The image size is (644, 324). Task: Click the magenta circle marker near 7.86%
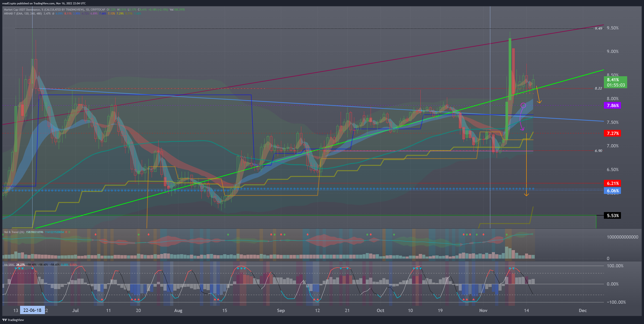click(523, 105)
